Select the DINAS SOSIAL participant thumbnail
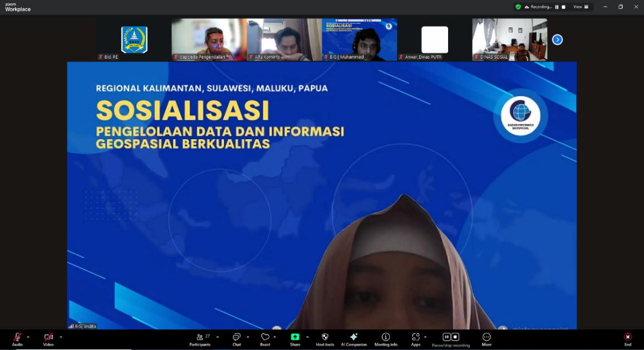The width and height of the screenshot is (644, 350). [510, 40]
